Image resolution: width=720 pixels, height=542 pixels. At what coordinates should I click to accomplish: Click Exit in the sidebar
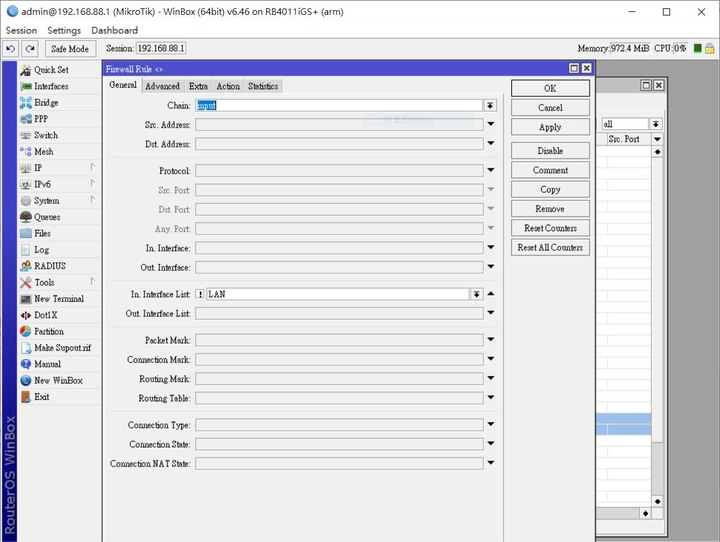(41, 397)
